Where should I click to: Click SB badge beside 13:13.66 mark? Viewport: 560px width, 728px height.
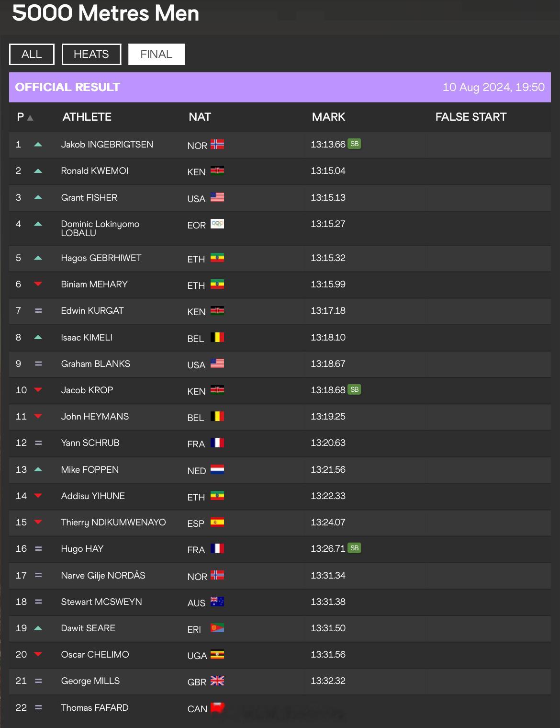pos(354,144)
